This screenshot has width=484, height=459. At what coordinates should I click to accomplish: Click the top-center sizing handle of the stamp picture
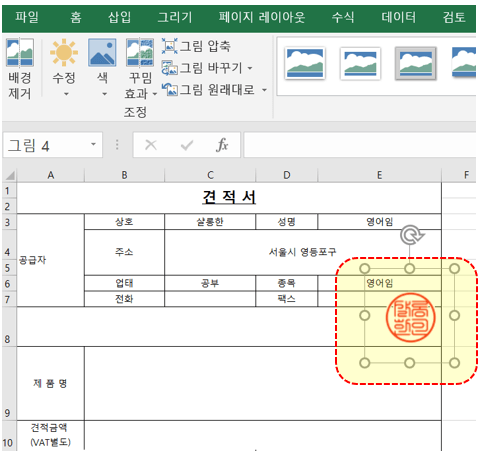tap(409, 268)
